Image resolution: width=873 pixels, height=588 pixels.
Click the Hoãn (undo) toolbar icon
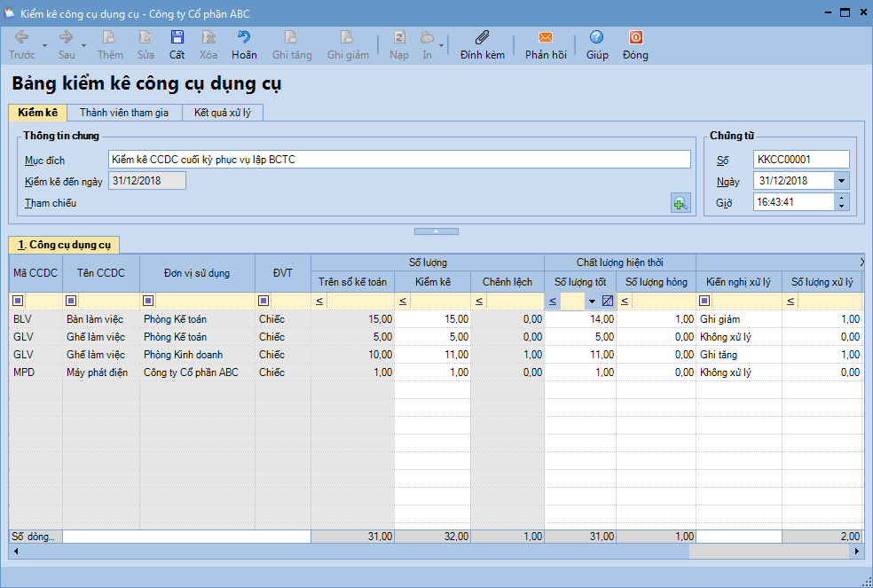tap(244, 38)
